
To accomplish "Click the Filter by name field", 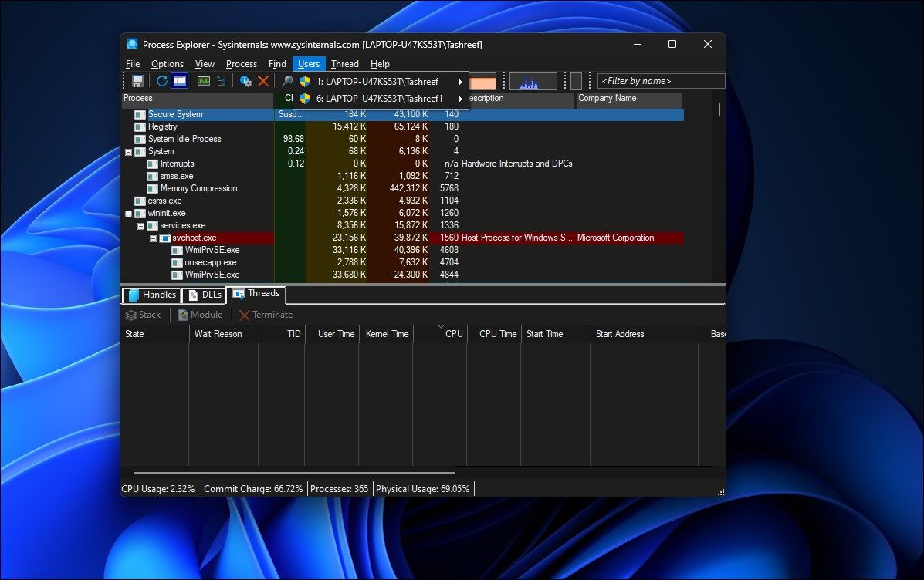I will [x=660, y=80].
